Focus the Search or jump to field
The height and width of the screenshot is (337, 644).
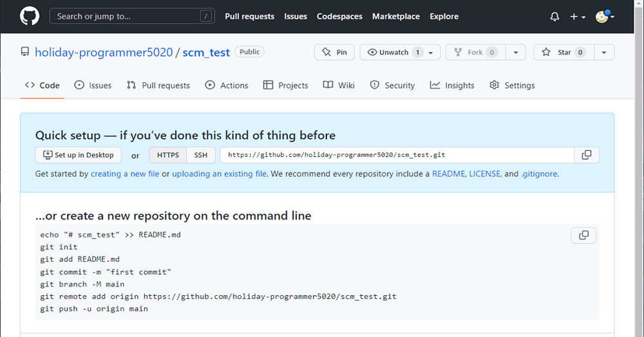tap(132, 16)
